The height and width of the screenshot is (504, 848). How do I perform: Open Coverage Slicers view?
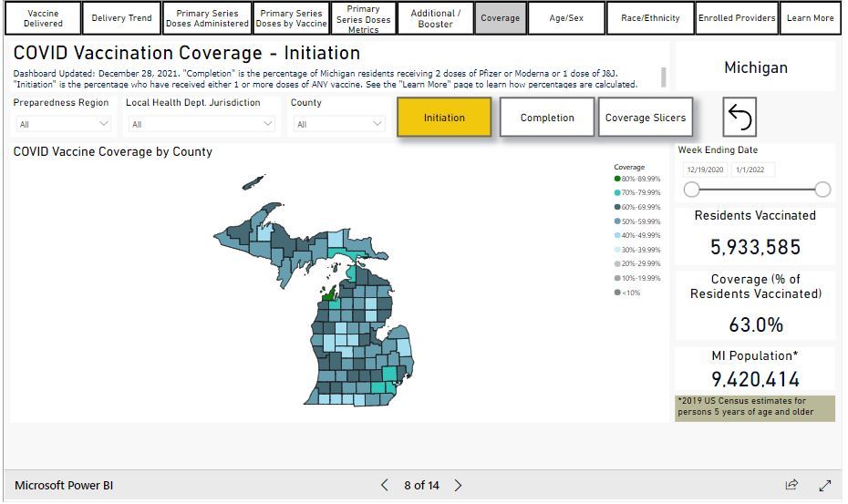pos(645,118)
